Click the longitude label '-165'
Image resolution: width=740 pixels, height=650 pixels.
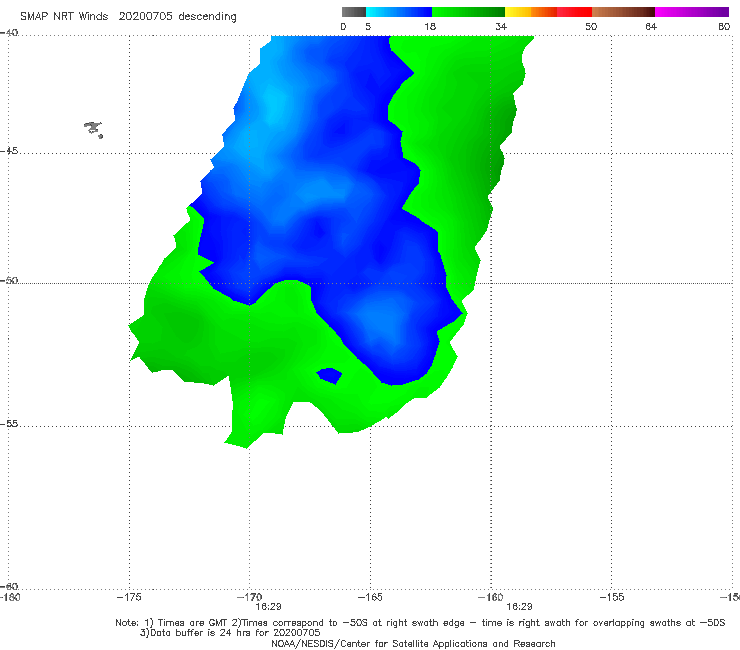(x=370, y=597)
